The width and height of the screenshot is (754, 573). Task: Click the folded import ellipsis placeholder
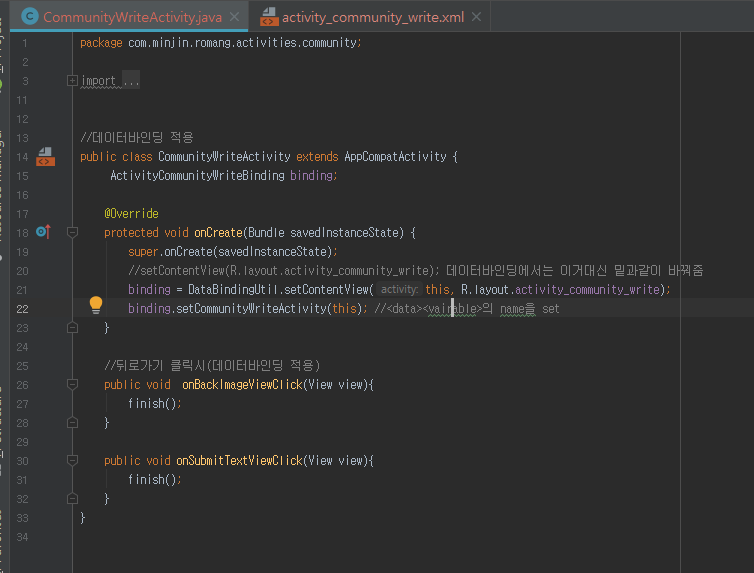[x=131, y=81]
